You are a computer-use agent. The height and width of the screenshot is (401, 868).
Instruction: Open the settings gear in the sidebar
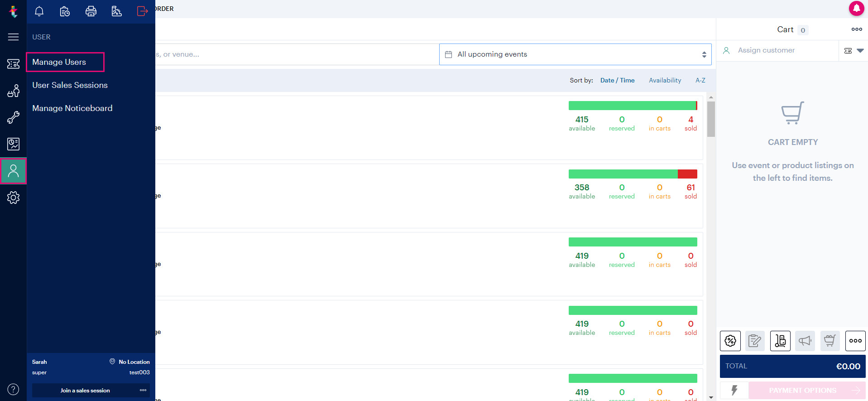[13, 198]
